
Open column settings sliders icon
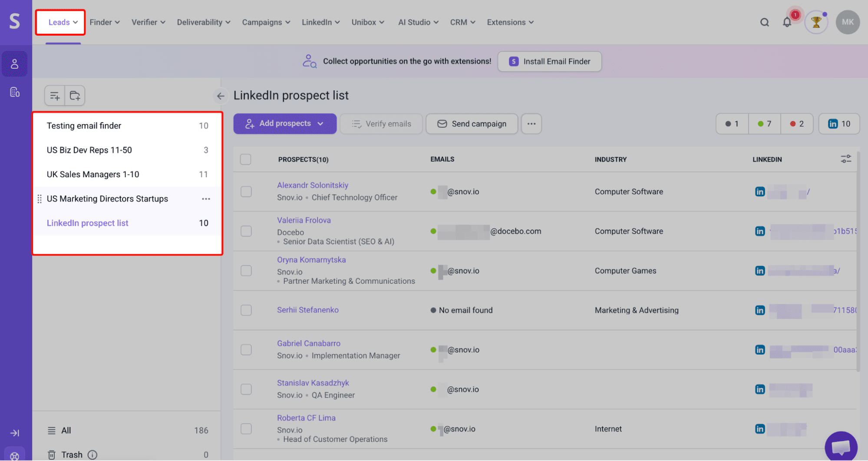[845, 159]
